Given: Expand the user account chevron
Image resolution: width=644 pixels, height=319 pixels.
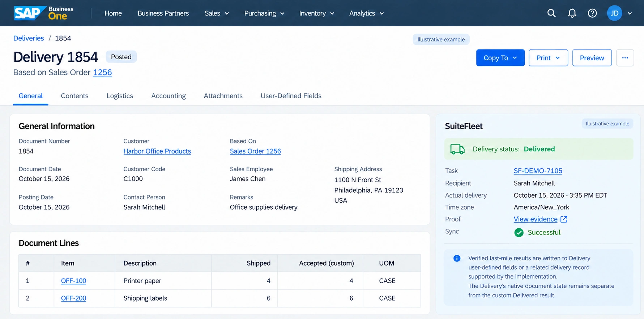Looking at the screenshot, I should pos(630,13).
